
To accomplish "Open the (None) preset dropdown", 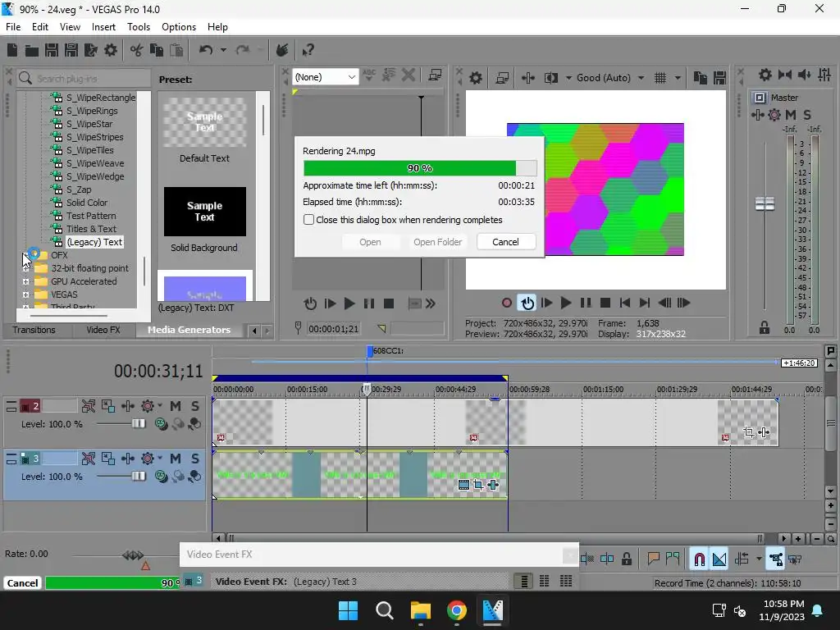I will [x=325, y=77].
